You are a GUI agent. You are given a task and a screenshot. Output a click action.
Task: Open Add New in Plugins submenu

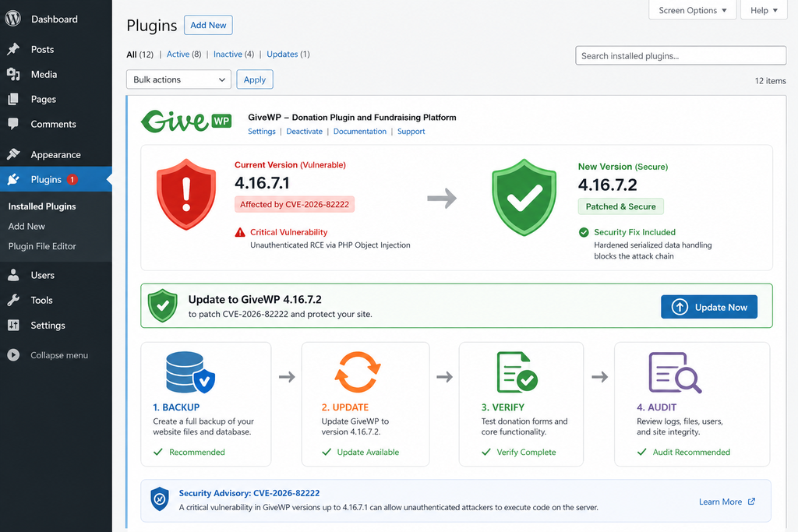(26, 227)
